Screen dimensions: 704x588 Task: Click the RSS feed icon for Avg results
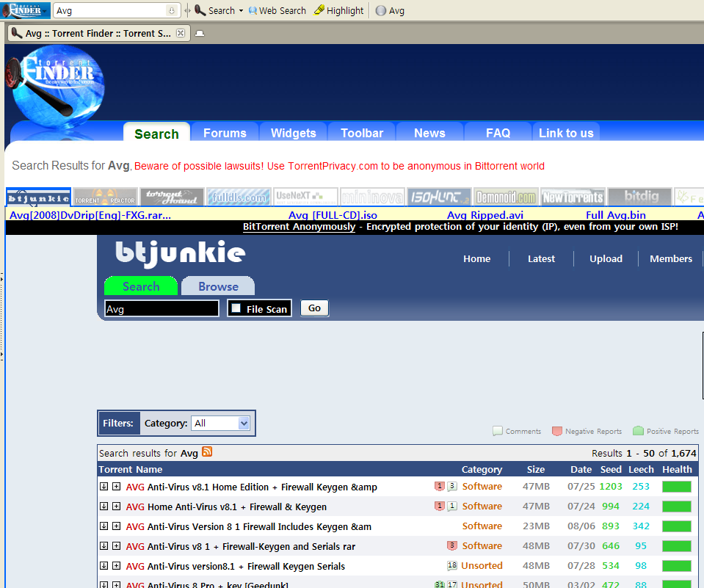pos(207,451)
